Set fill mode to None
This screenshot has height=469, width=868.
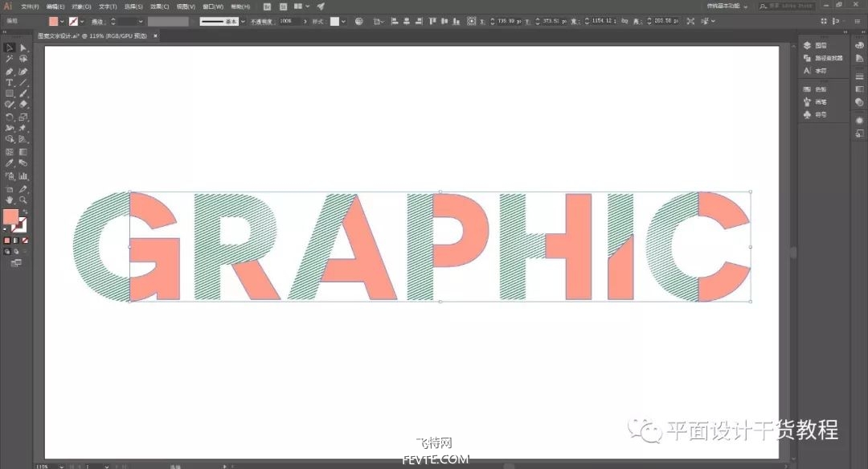[25, 241]
